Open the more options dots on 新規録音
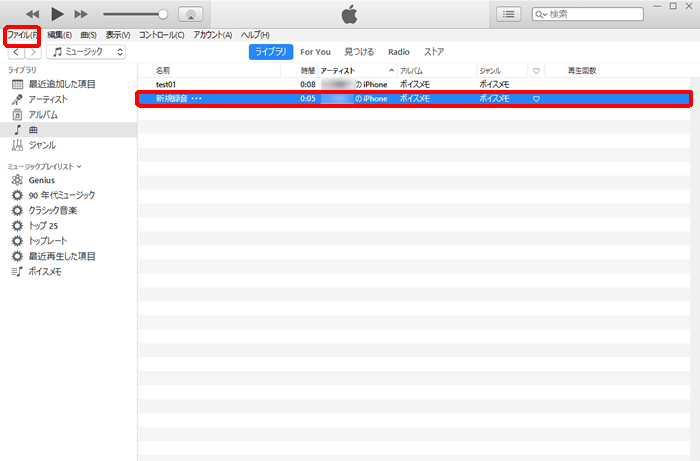700x461 pixels. click(196, 99)
